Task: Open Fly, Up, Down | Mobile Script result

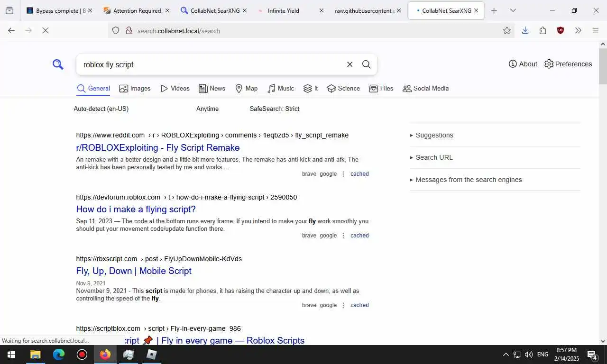Action: 134,271
